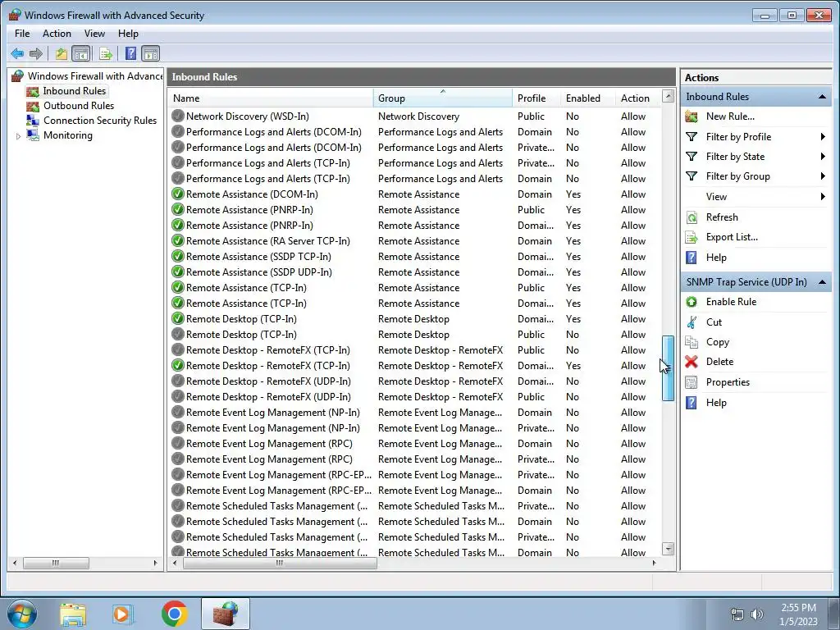Click Delete action text
840x630 pixels.
(x=719, y=362)
